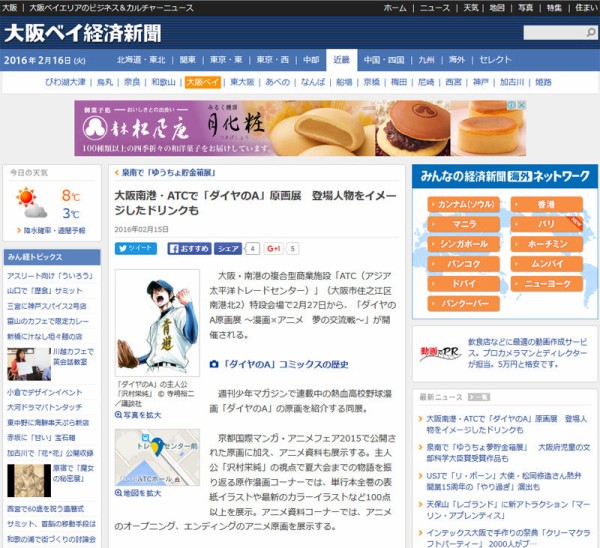Select the 海外 region tab
Image resolution: width=600 pixels, height=548 pixels.
coord(457,60)
